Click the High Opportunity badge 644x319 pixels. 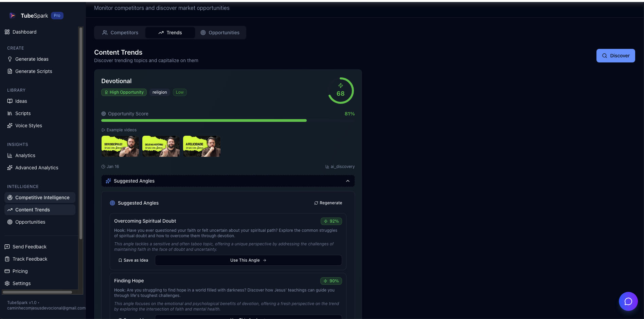click(x=124, y=92)
